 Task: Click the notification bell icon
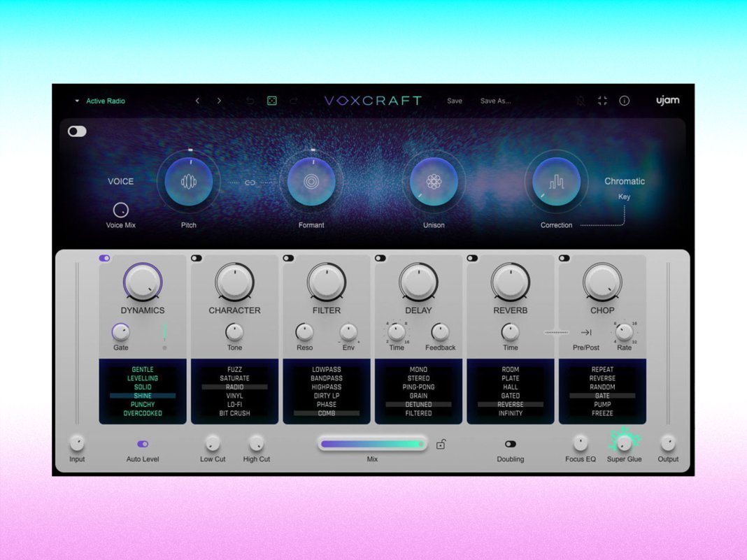(581, 101)
